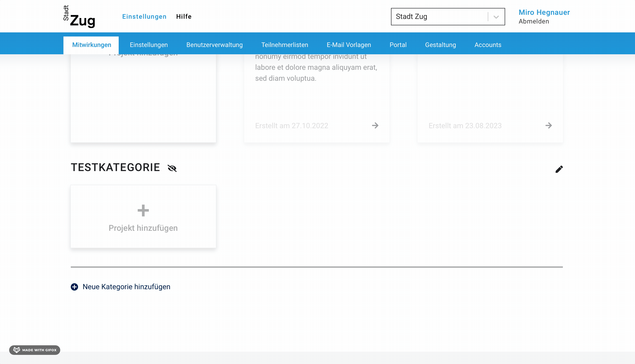Viewport: 635px width, 364px height.
Task: Click the dropdown chevron arrow
Action: 496,17
